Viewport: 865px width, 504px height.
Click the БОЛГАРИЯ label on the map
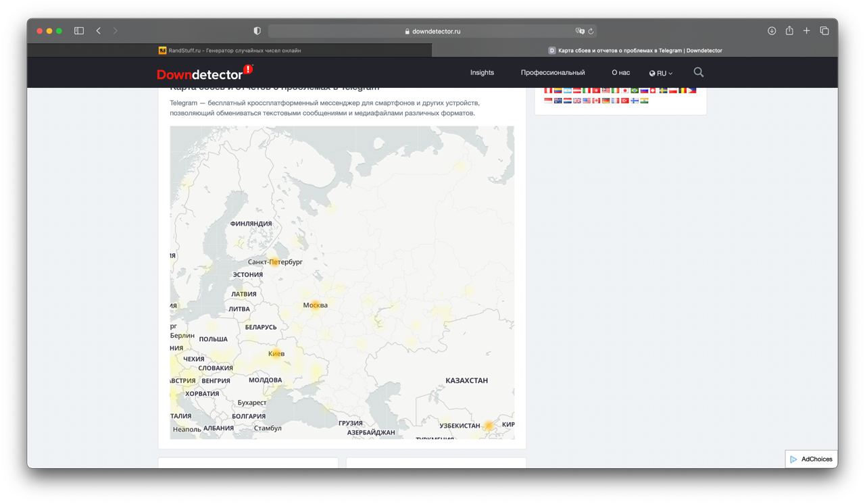click(249, 416)
